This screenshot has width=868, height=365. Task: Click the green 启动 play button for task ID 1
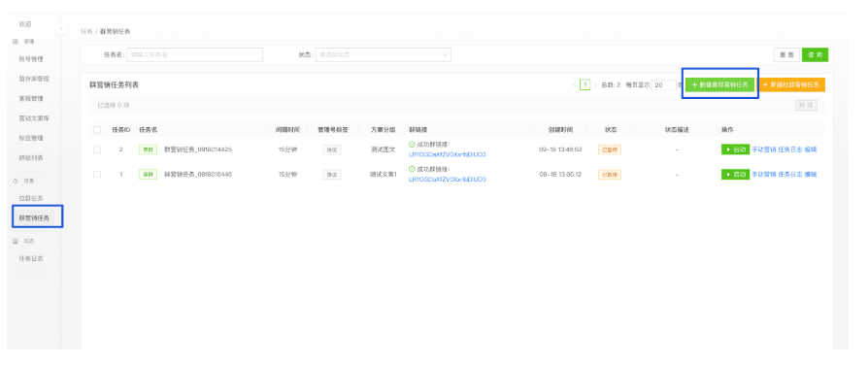[735, 175]
